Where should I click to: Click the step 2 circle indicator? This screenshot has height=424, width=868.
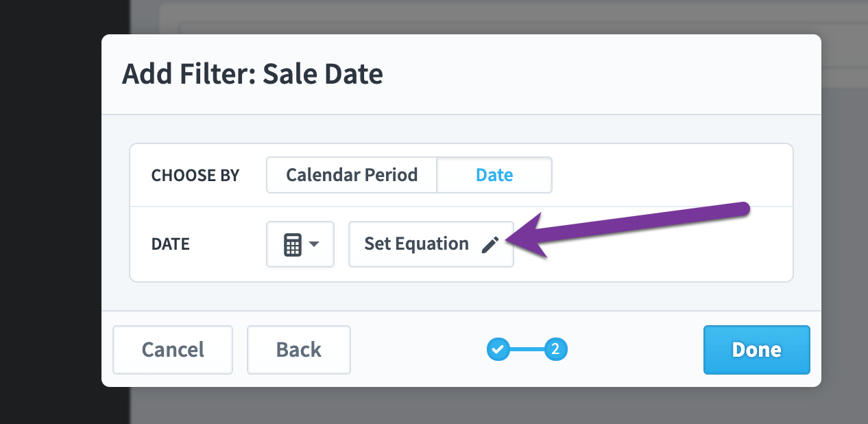tap(556, 350)
